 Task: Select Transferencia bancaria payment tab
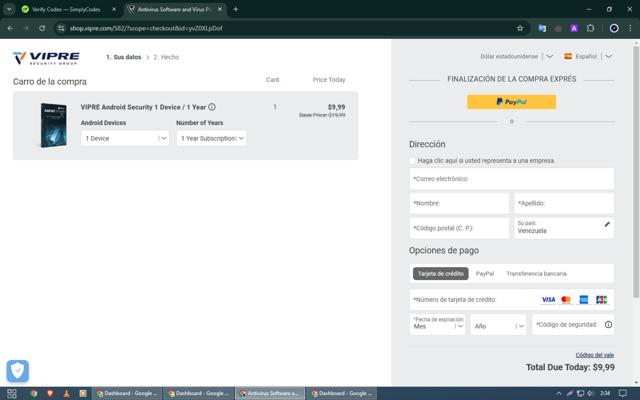pyautogui.click(x=536, y=273)
